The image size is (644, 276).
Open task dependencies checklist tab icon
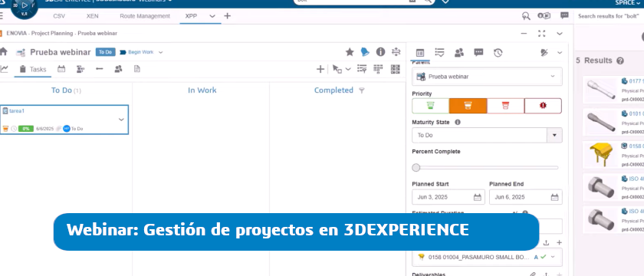coord(439,52)
